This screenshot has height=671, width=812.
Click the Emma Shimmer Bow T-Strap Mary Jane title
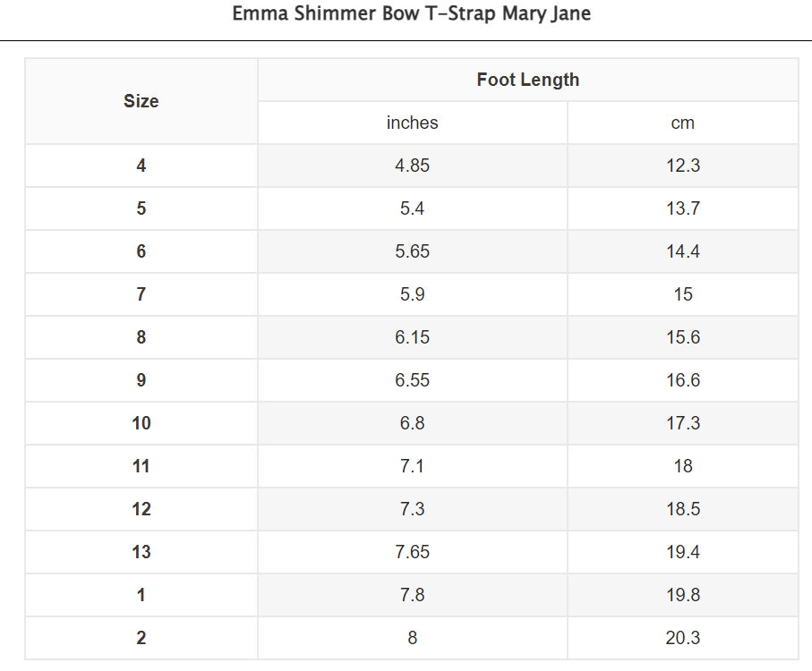coord(412,13)
